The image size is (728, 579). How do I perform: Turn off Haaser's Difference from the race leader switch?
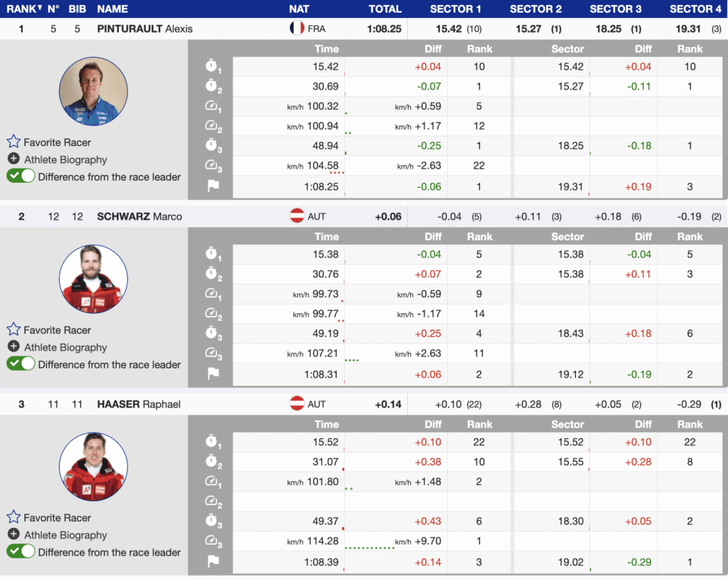point(21,552)
